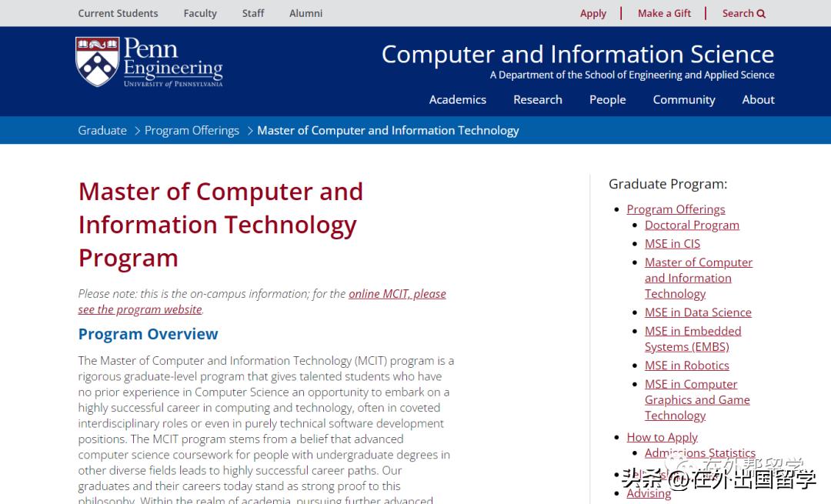Open the Faculty page

point(200,13)
